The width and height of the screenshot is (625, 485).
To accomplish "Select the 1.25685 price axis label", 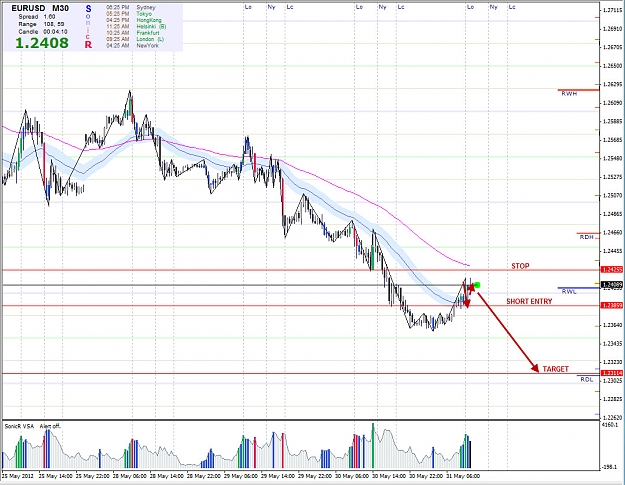I will 612,140.
